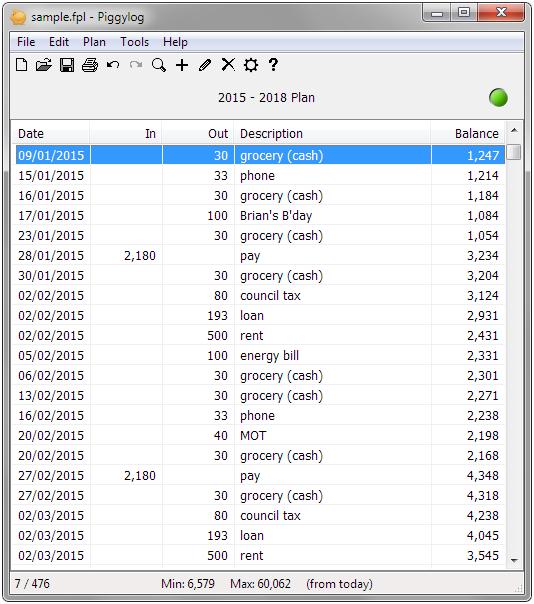Click the 23/01/2015 date cell
The width and height of the screenshot is (534, 604).
pos(51,236)
